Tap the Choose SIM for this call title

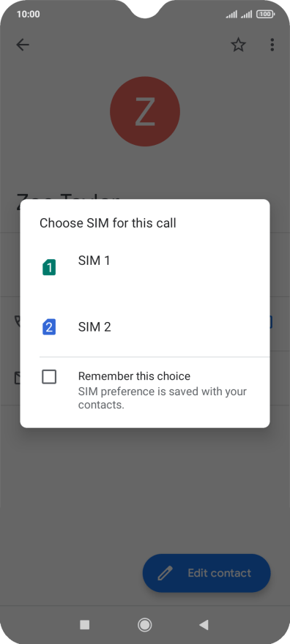tap(108, 223)
